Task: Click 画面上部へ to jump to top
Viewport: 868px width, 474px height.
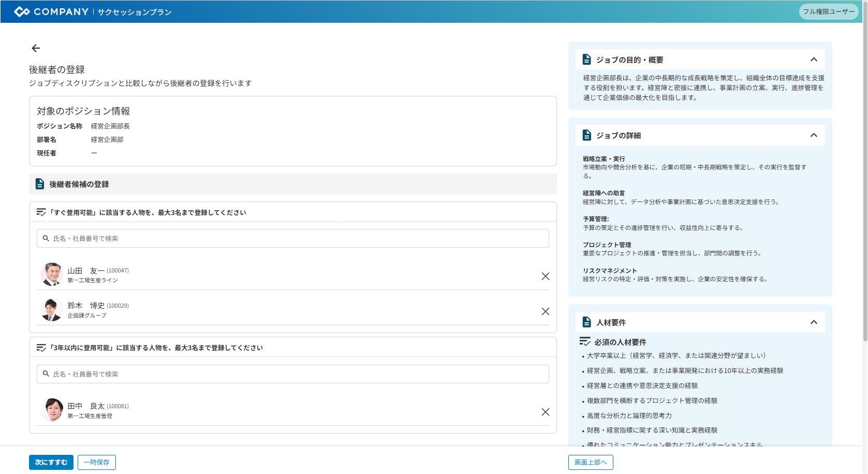Action: (591, 462)
